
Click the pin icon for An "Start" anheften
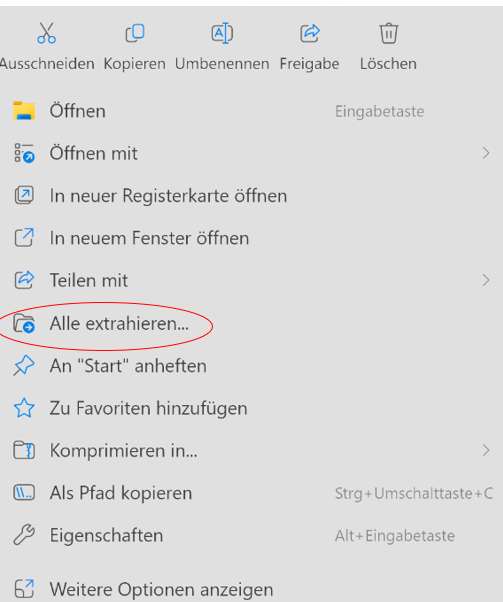click(x=24, y=365)
